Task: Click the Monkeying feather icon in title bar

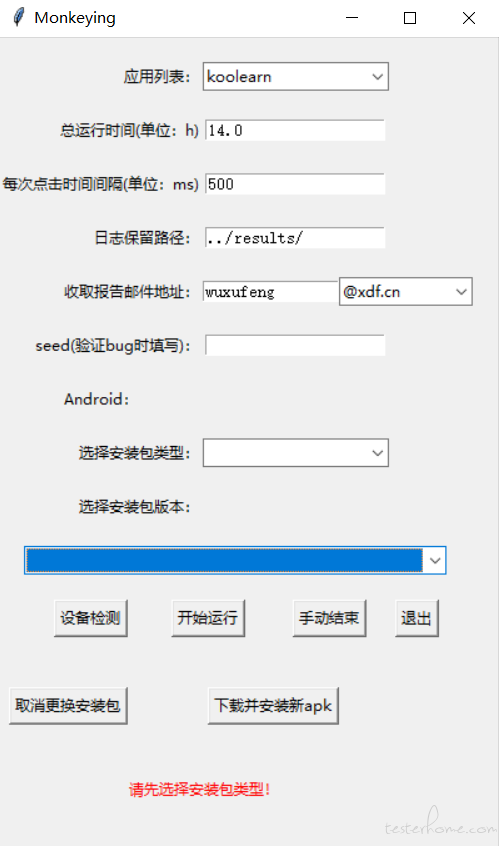Action: click(18, 17)
